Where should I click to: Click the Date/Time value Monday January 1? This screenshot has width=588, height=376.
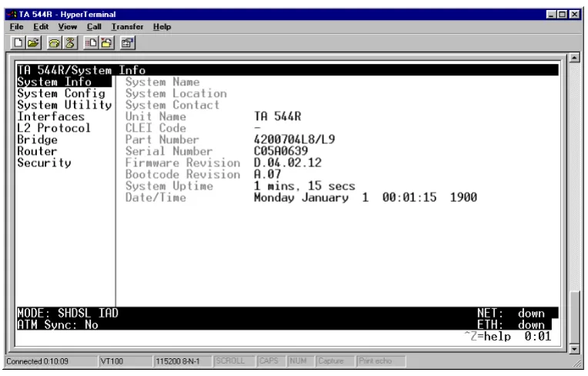311,197
